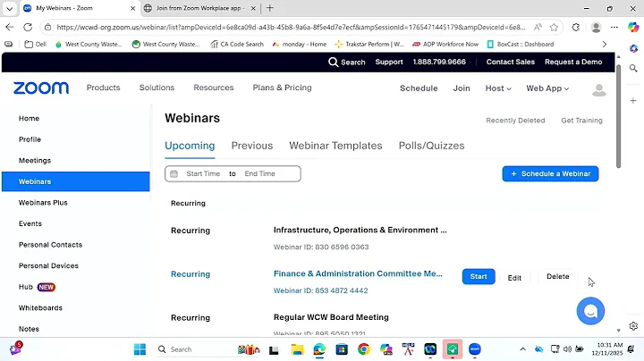The height and width of the screenshot is (361, 644).
Task: Open the Recently Deleted link
Action: pos(515,121)
